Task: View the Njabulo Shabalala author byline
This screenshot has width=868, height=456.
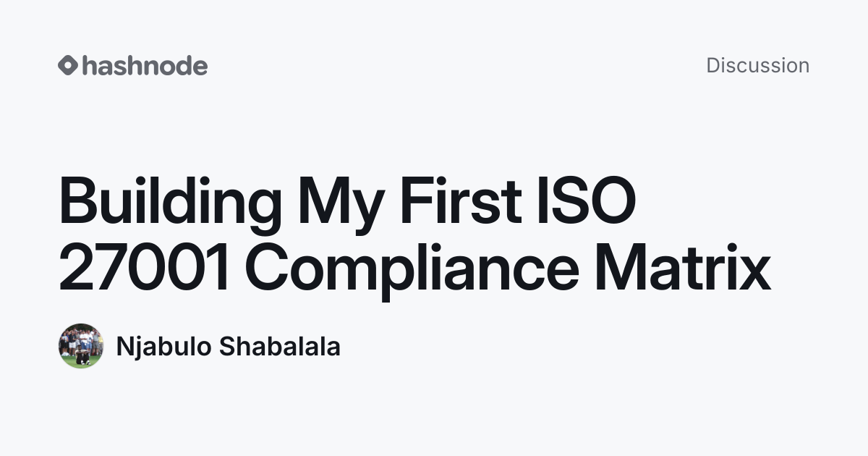Action: click(199, 346)
